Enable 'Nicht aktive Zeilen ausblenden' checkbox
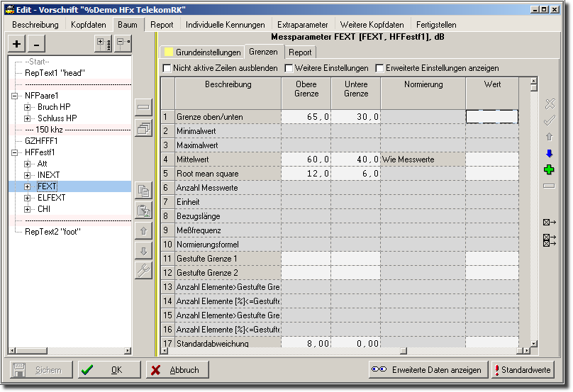 (x=167, y=69)
